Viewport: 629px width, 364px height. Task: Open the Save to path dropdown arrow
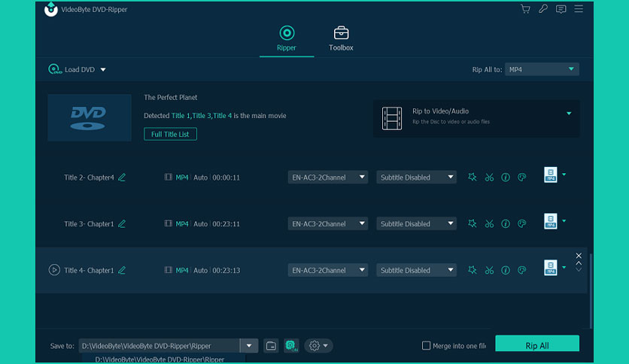pyautogui.click(x=249, y=345)
